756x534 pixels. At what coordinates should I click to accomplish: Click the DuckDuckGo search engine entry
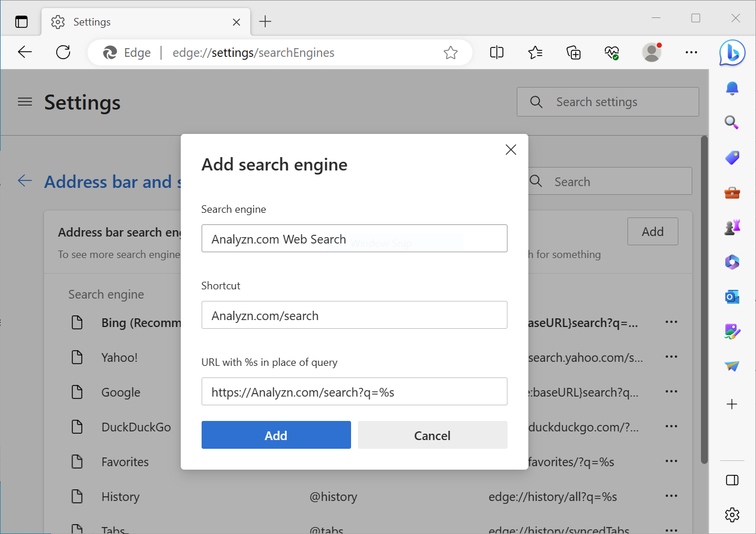coord(136,427)
